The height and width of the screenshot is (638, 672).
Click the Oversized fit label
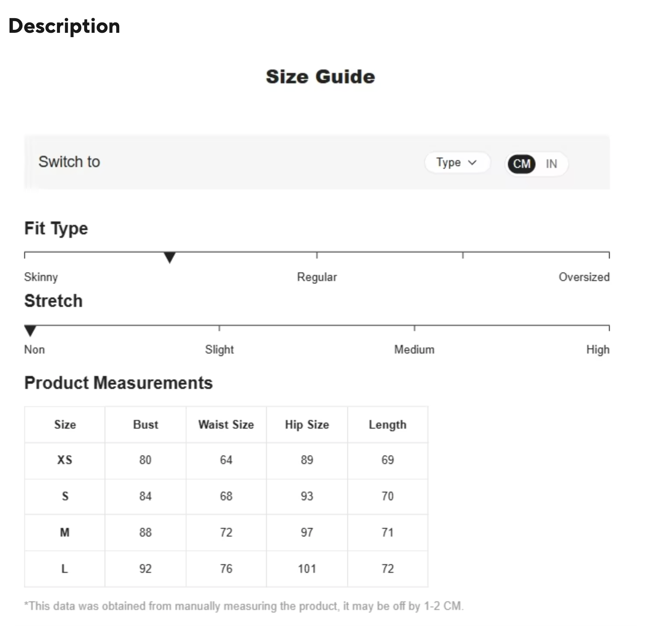click(584, 277)
